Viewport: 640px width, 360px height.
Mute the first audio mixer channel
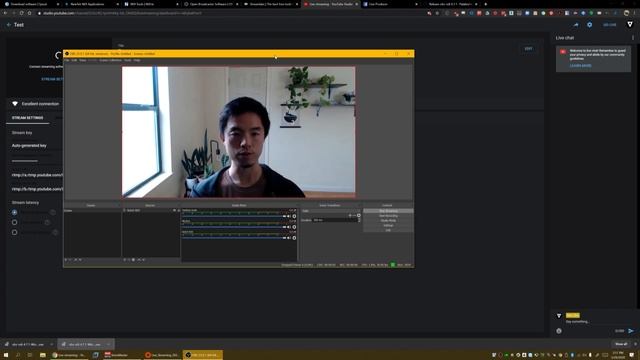[289, 216]
